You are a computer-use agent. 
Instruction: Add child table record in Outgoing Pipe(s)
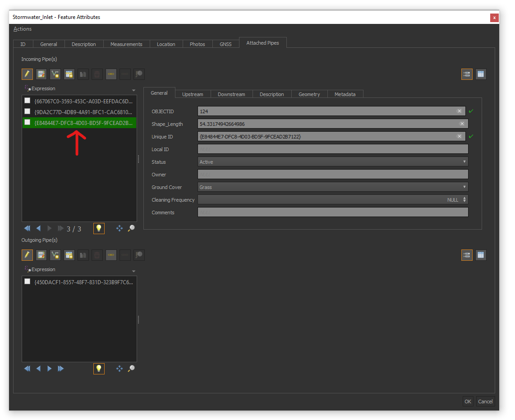click(69, 255)
